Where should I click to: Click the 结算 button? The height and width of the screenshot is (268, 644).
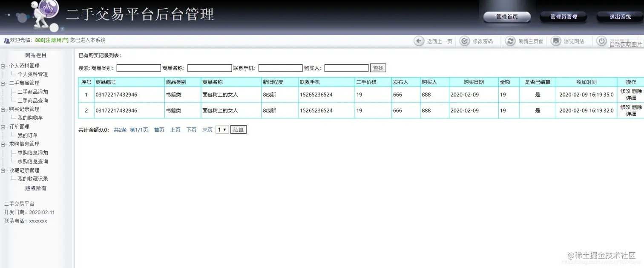tap(239, 130)
